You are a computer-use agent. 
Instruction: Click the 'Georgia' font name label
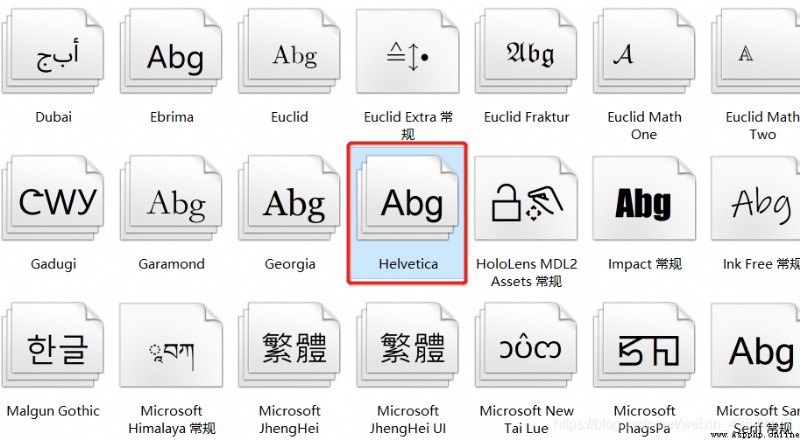pos(289,264)
